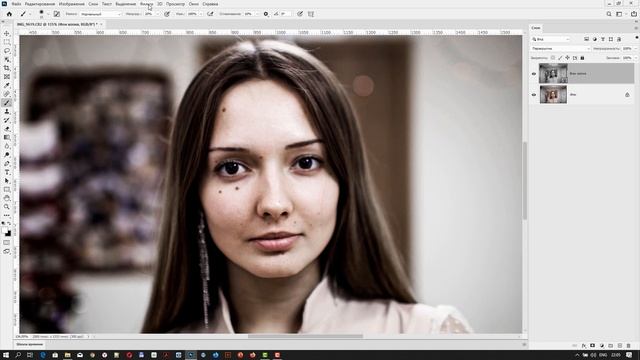Hide the top layer via eye icon
This screenshot has height=360, width=640.
pyautogui.click(x=534, y=74)
